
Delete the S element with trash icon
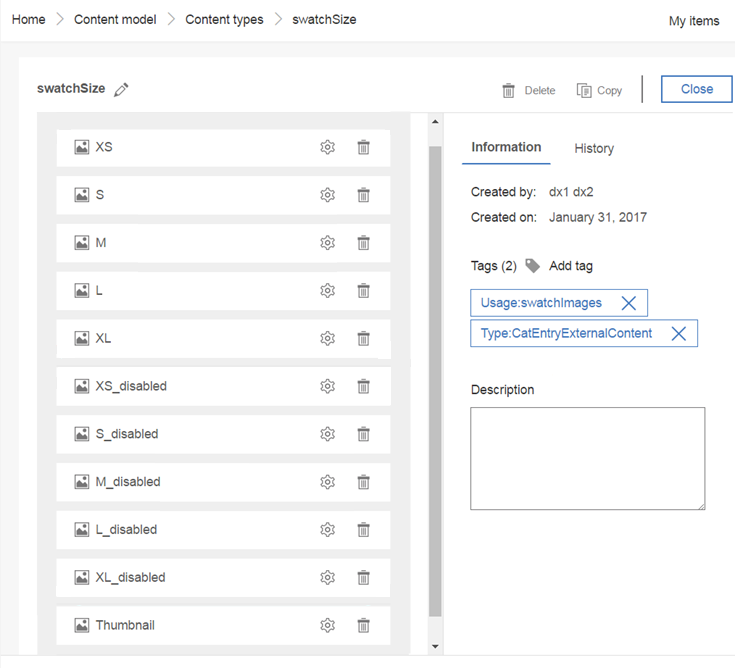363,195
